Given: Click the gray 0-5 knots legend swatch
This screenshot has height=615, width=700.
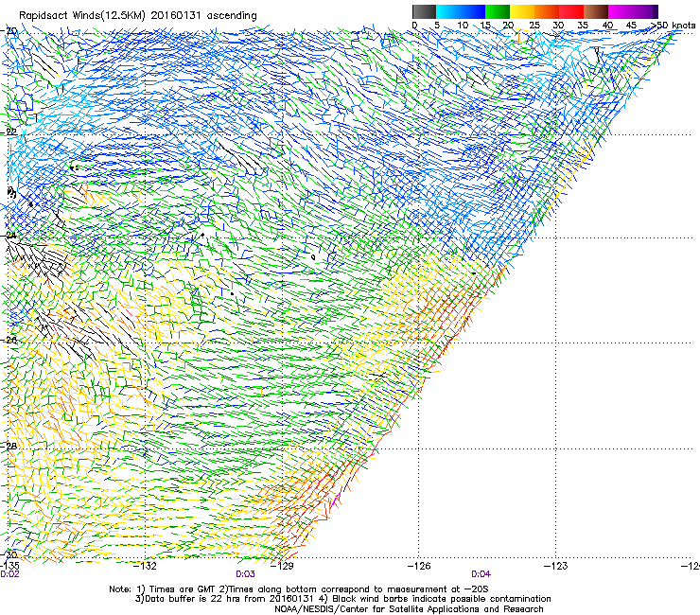Looking at the screenshot, I should [x=424, y=11].
